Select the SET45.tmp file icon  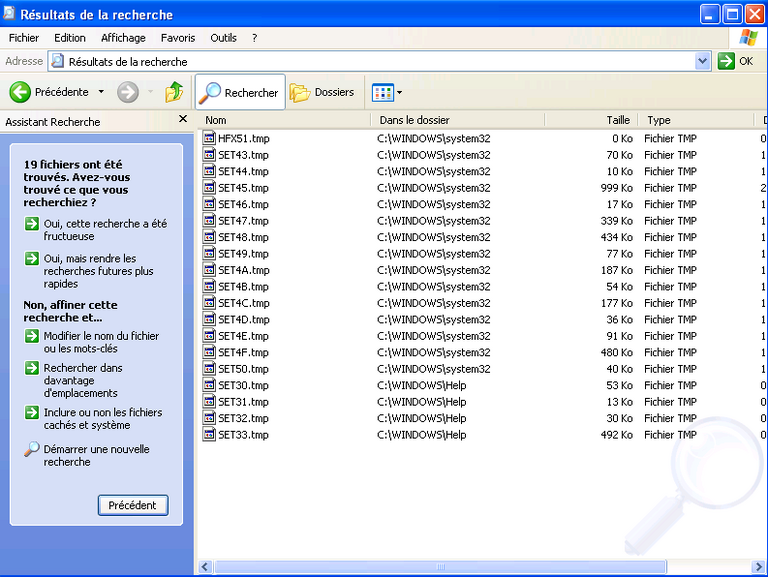(209, 188)
